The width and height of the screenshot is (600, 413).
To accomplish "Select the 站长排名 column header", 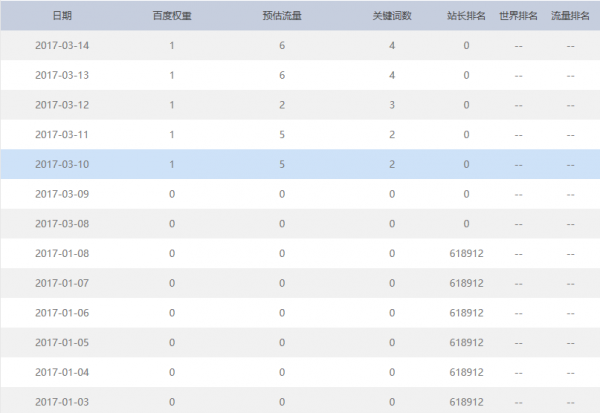I will [x=466, y=16].
